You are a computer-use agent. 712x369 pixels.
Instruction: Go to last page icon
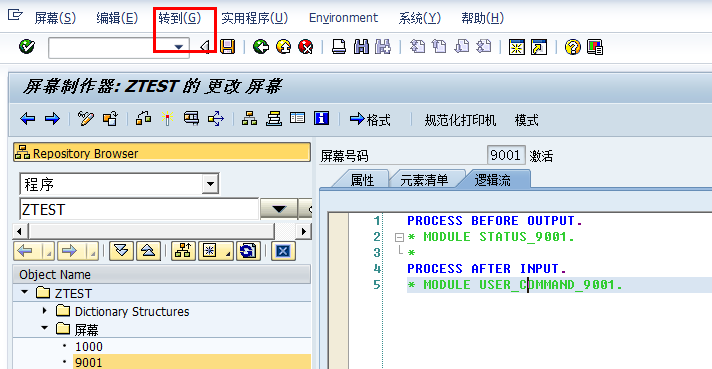484,47
